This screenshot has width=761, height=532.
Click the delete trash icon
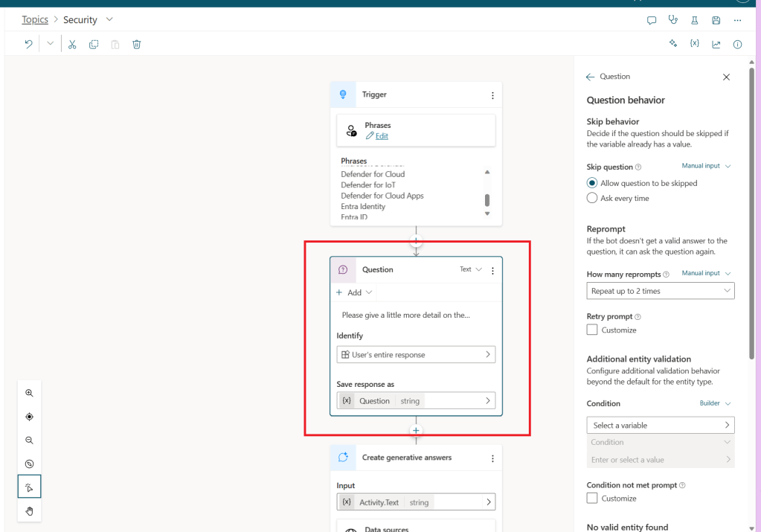pyautogui.click(x=137, y=45)
